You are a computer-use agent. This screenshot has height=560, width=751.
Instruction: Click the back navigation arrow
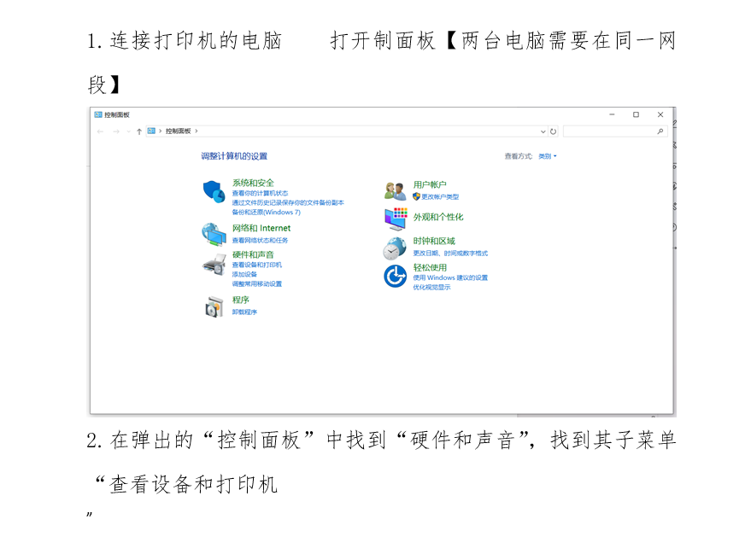pyautogui.click(x=99, y=131)
